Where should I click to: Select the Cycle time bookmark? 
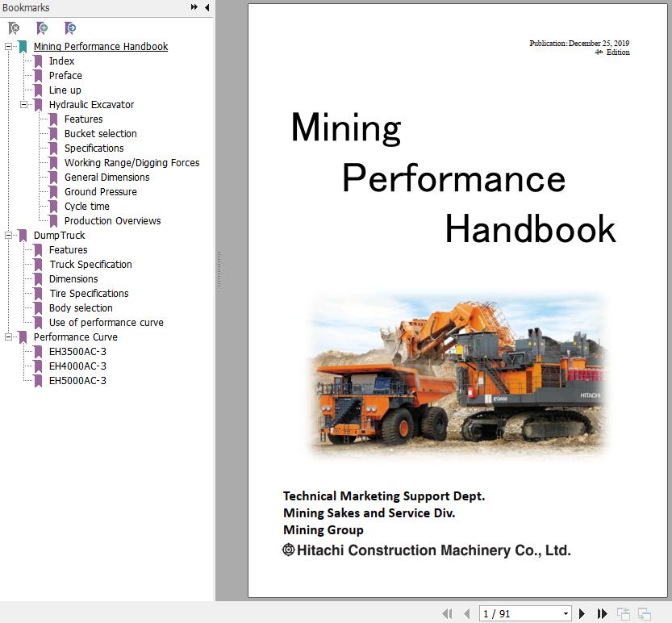(x=87, y=207)
